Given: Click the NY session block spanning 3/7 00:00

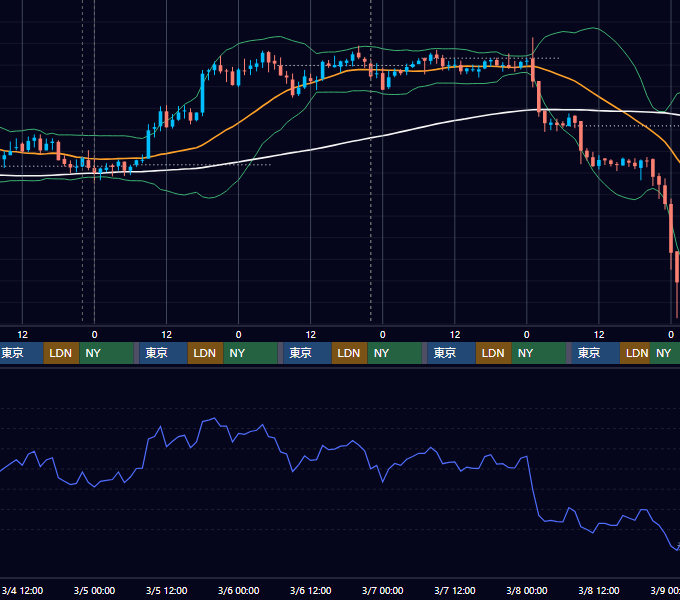Looking at the screenshot, I should 395,353.
